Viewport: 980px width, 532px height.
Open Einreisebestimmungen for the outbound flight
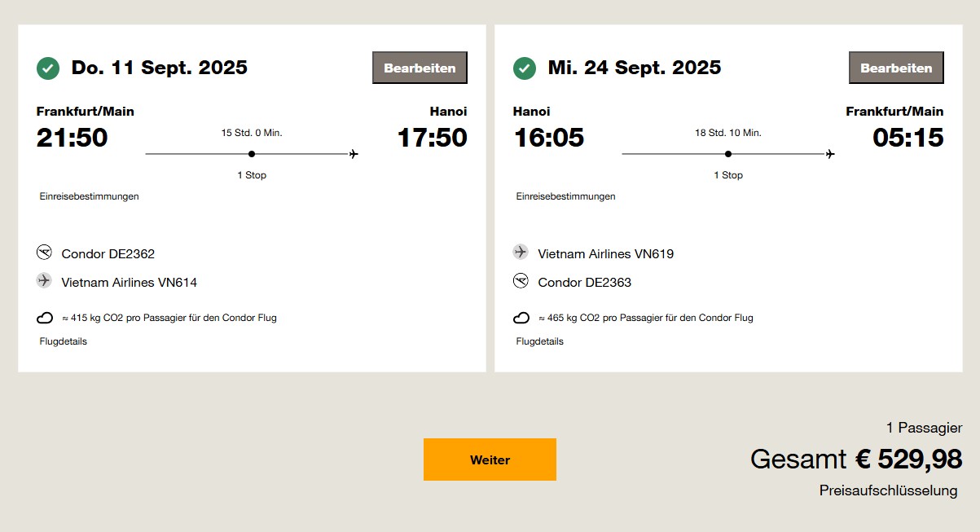(90, 196)
